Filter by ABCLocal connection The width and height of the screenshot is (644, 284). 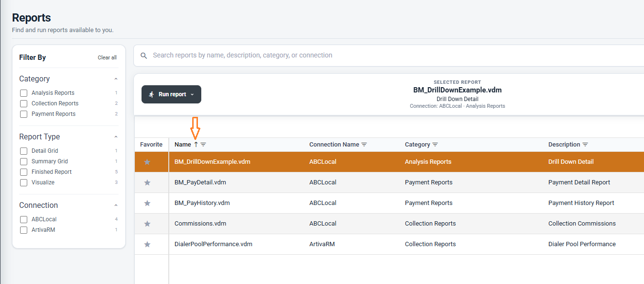(23, 219)
